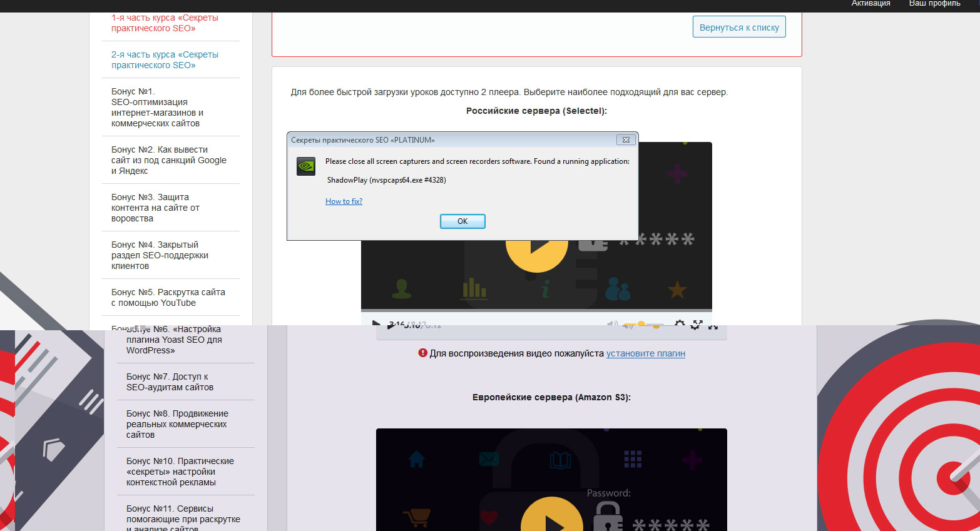Open "1-я часть курса «Секреты практического SEO»"
The image size is (980, 531).
point(165,23)
